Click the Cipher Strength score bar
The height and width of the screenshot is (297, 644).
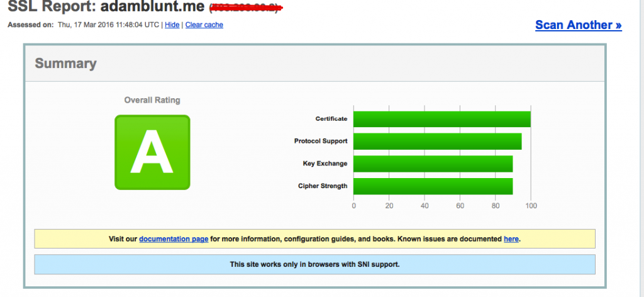(x=433, y=186)
